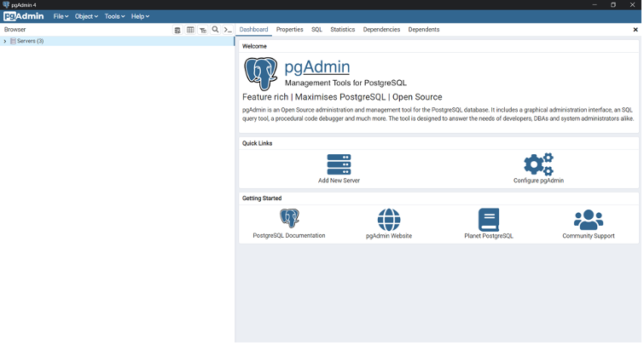644x345 pixels.
Task: Switch to the Statistics tab
Action: pos(343,30)
